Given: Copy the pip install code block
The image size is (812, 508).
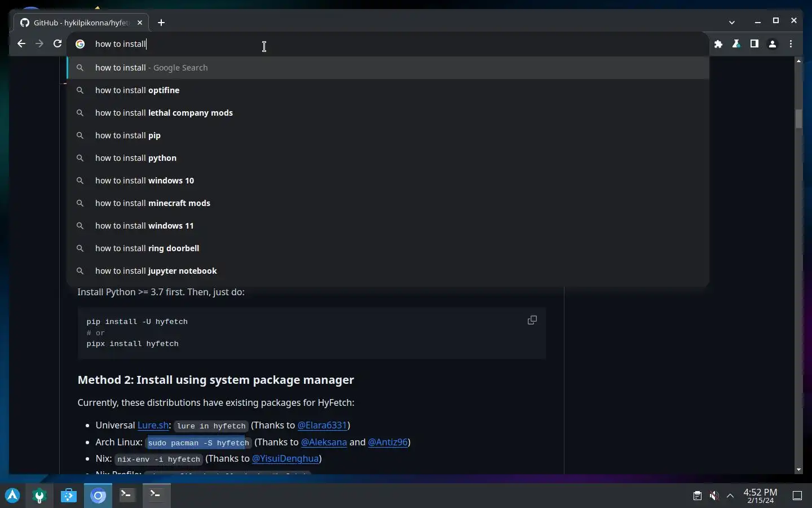Looking at the screenshot, I should point(532,320).
